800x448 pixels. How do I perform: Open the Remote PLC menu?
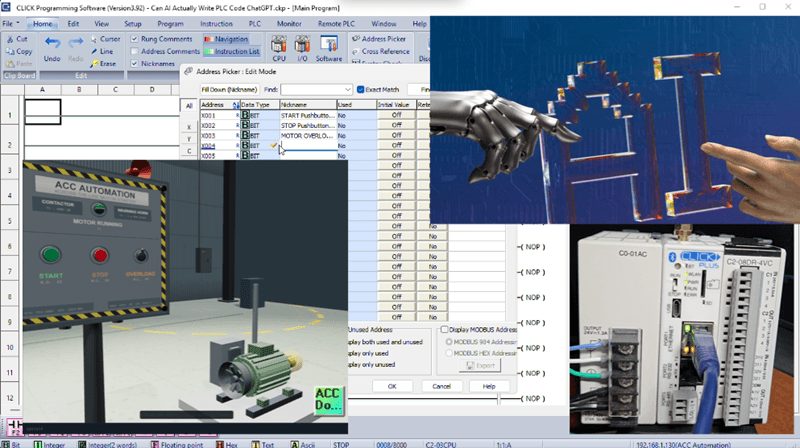pos(336,23)
